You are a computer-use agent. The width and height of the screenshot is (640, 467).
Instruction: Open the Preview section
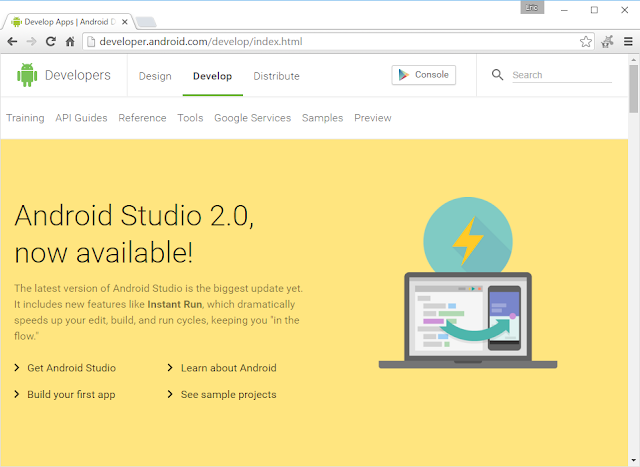pyautogui.click(x=373, y=118)
